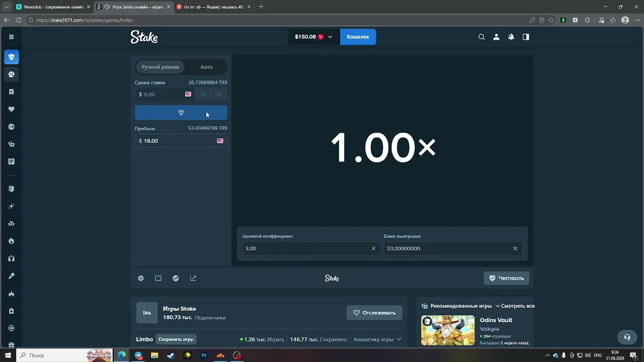Image resolution: width=644 pixels, height=362 pixels.
Task: Click the taskbar clock showing 9:36
Action: point(614,355)
